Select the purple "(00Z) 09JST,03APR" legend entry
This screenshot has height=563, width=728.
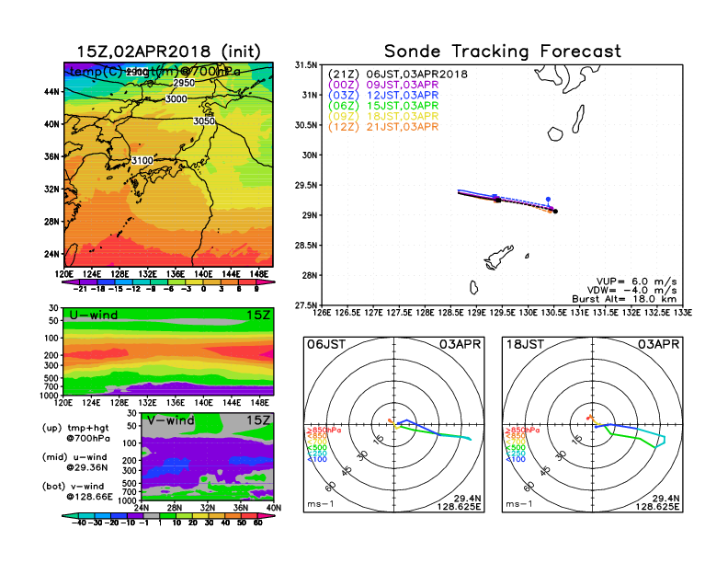point(383,85)
